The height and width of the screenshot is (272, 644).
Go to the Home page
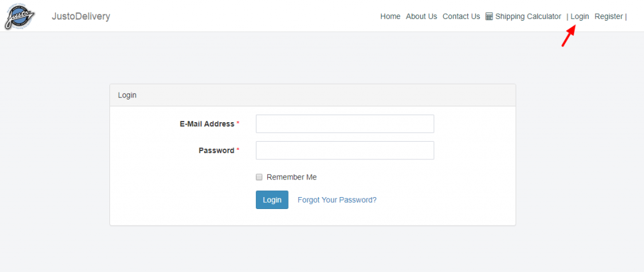click(x=390, y=16)
